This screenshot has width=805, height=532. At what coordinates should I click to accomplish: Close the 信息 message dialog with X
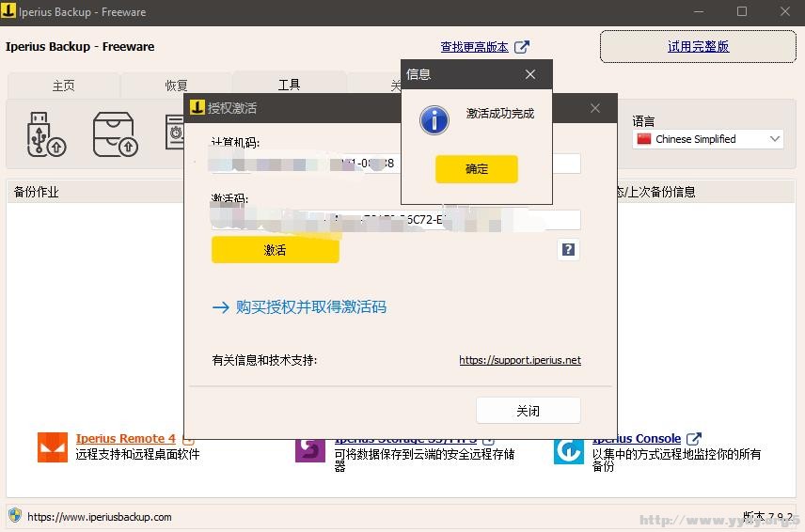(x=530, y=74)
